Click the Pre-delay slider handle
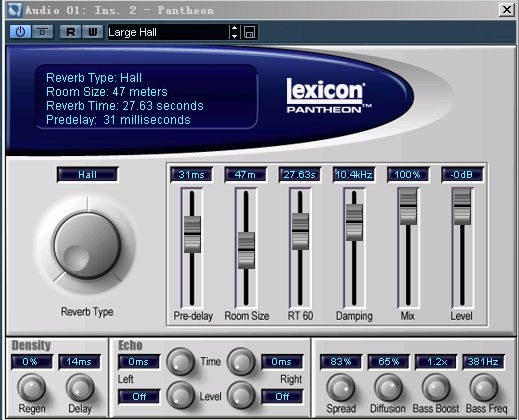The image size is (519, 420). (192, 234)
